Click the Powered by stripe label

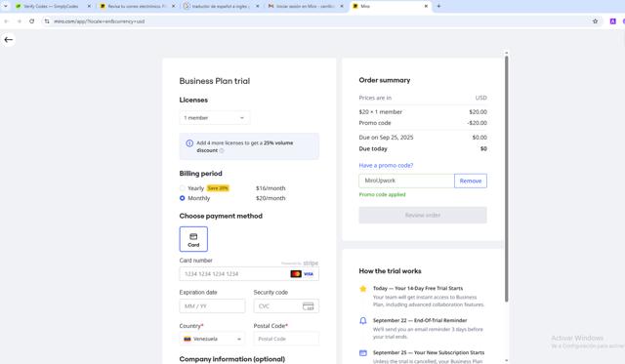coord(300,263)
